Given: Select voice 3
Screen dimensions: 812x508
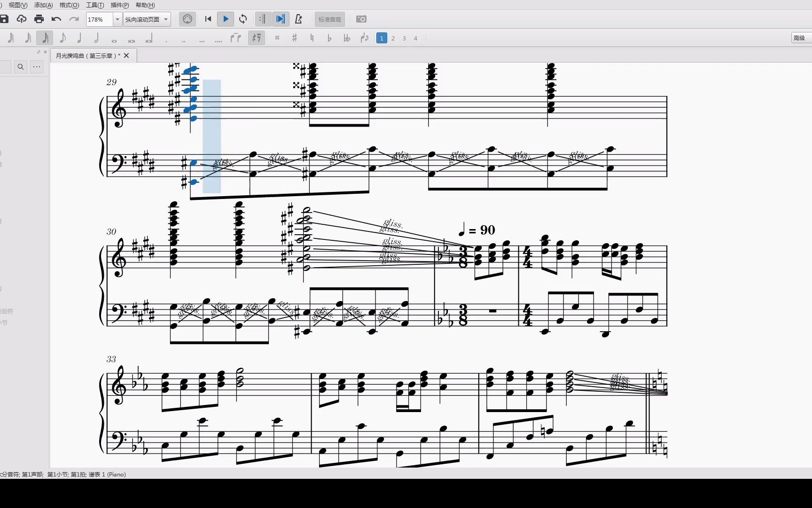Looking at the screenshot, I should pos(404,38).
